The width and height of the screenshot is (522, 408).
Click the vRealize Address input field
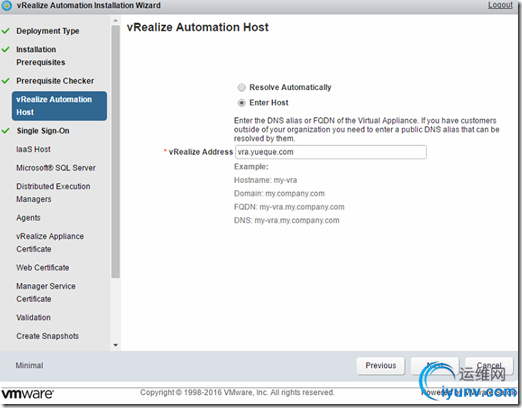(x=331, y=152)
